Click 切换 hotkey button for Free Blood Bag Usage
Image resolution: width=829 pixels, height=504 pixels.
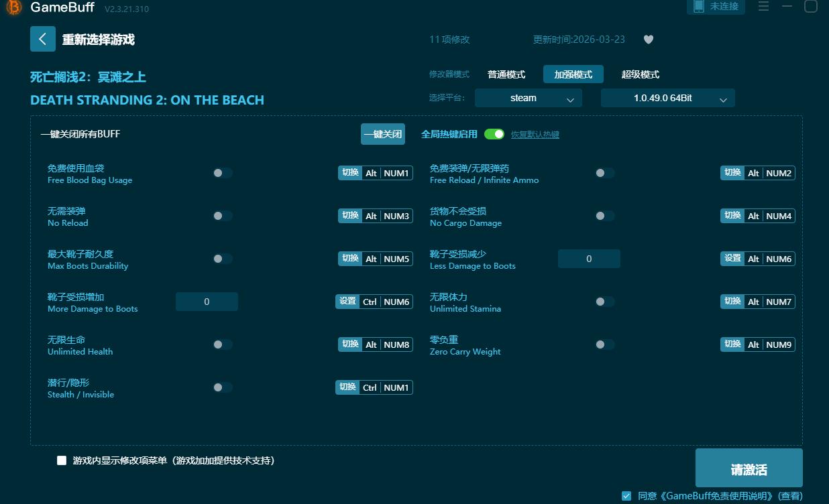(x=350, y=173)
